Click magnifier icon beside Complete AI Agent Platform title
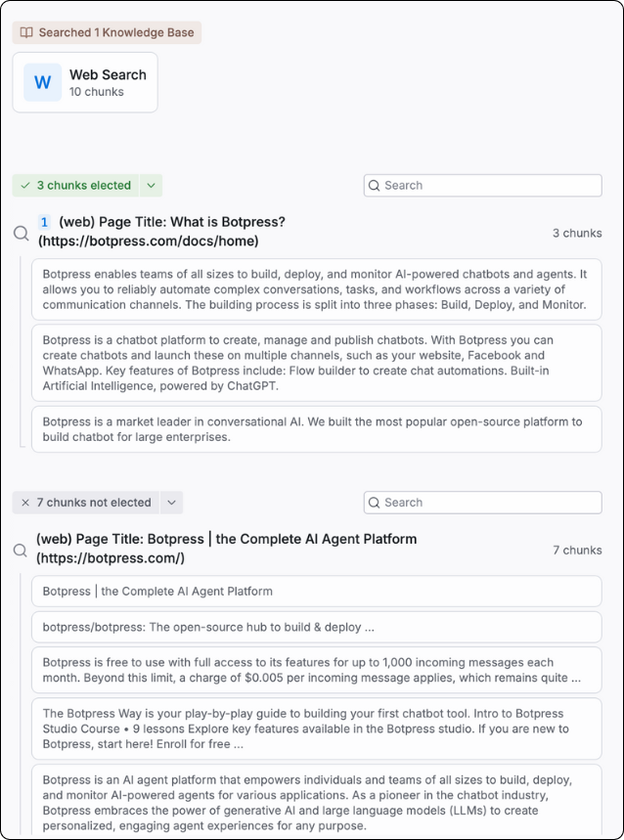The width and height of the screenshot is (624, 840). coord(21,550)
